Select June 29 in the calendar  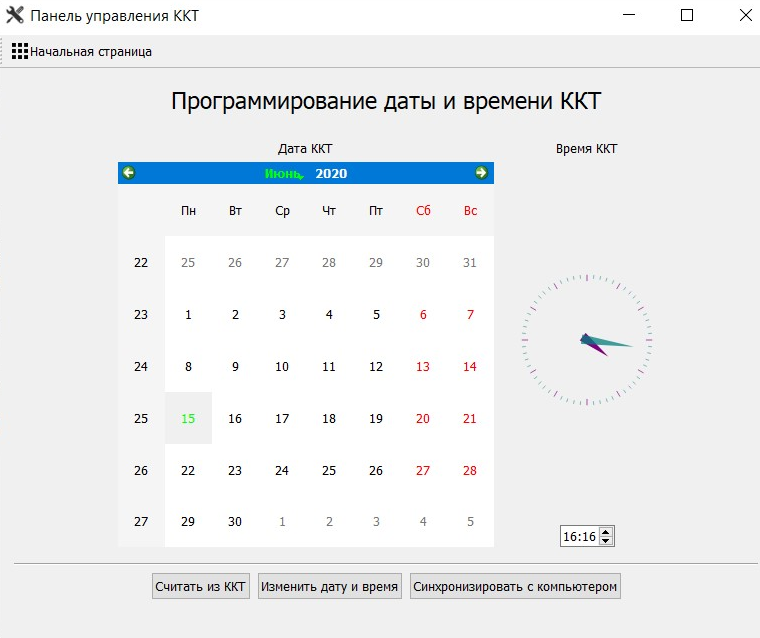click(188, 522)
